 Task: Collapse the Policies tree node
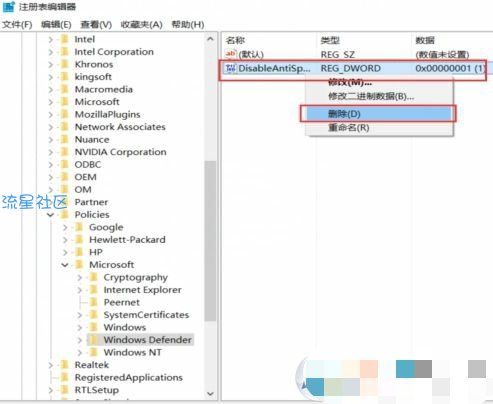51,215
